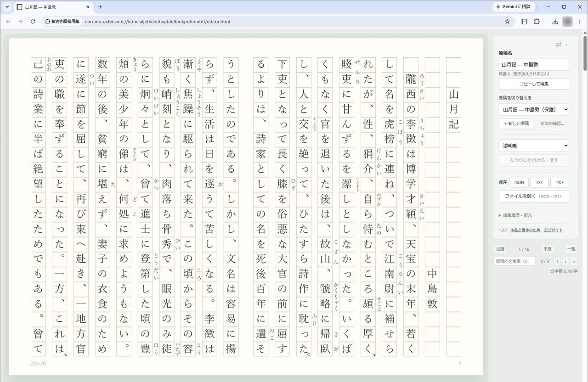Export the manuscript as PDF
588x382 pixels.
pyautogui.click(x=560, y=182)
